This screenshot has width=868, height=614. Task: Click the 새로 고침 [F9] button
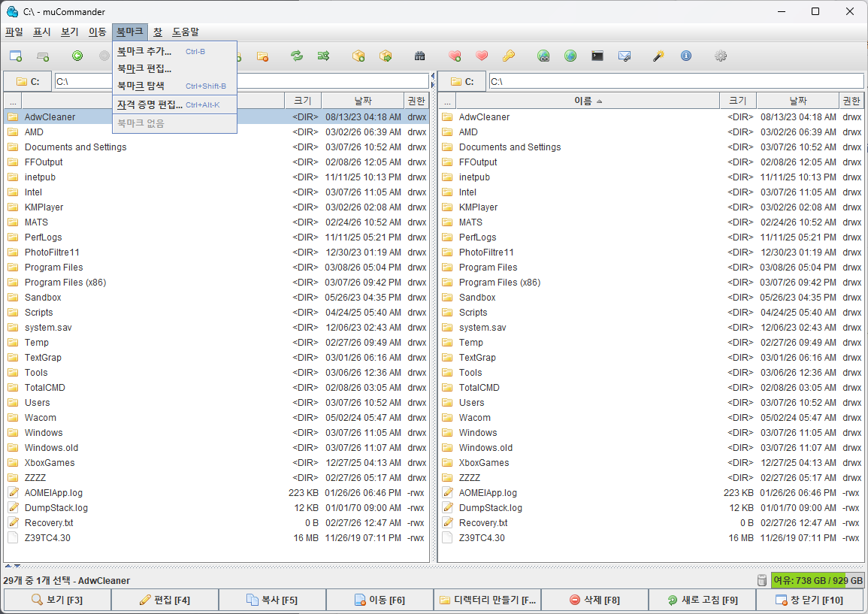point(703,600)
